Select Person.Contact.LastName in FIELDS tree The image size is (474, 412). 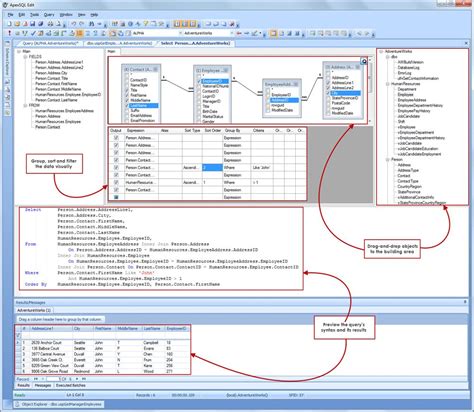[56, 100]
